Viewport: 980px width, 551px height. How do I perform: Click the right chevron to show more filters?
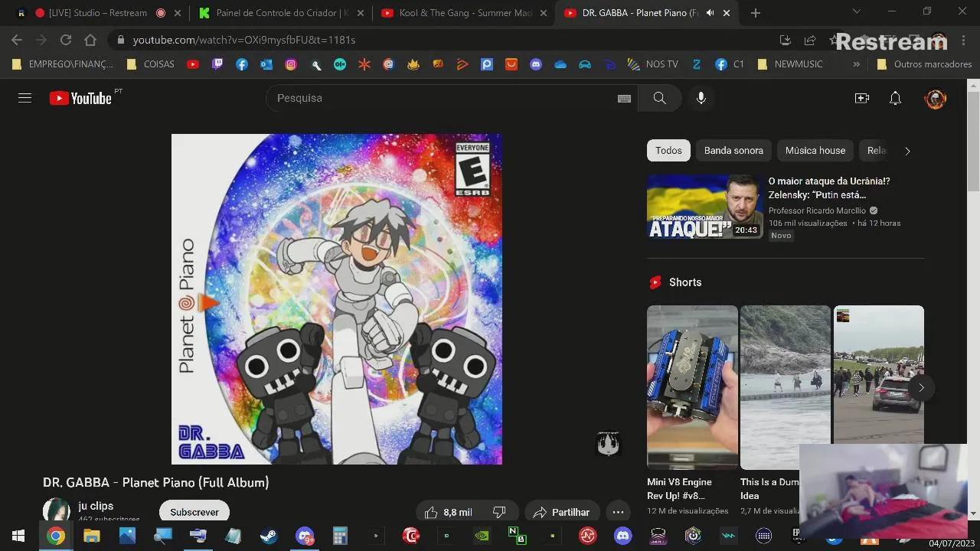coord(907,151)
